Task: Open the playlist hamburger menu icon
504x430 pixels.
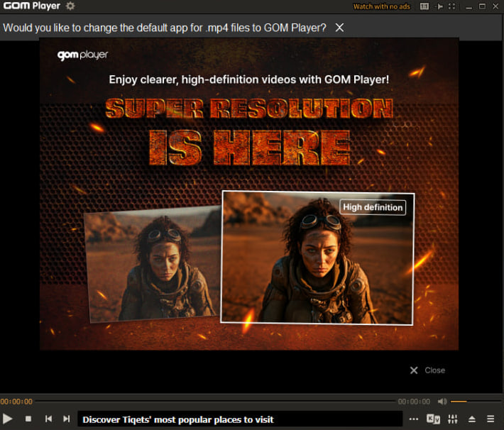Action: [491, 419]
